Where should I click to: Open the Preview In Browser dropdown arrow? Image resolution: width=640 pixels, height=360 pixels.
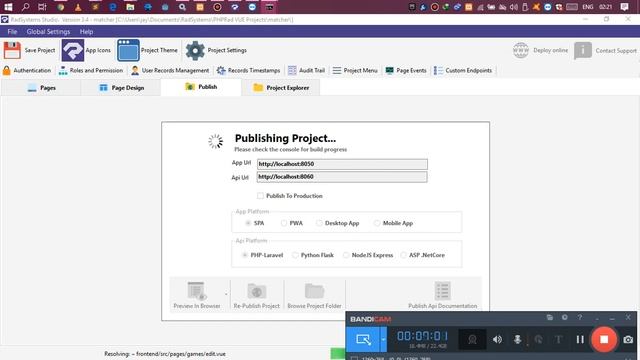pyautogui.click(x=226, y=294)
